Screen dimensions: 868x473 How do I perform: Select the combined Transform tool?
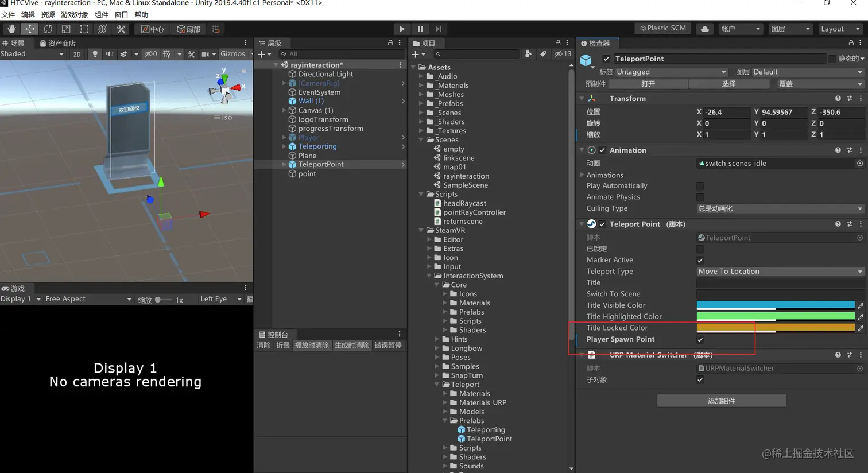103,29
